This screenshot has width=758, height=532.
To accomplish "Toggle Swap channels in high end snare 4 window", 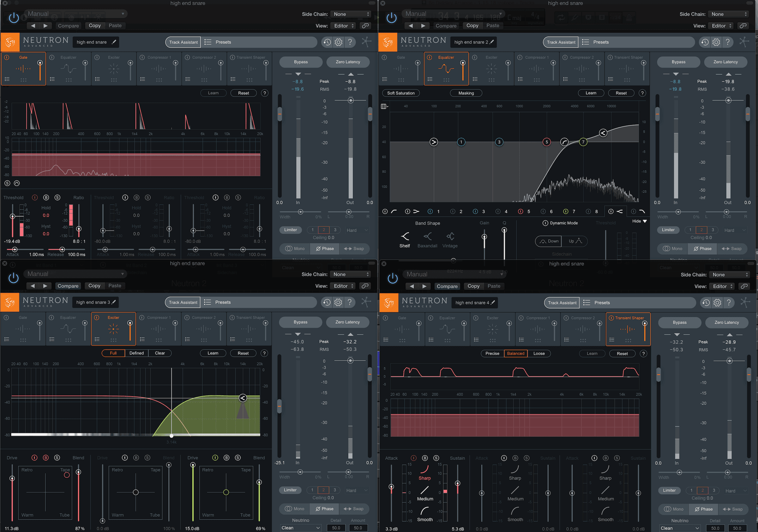I will coord(733,509).
